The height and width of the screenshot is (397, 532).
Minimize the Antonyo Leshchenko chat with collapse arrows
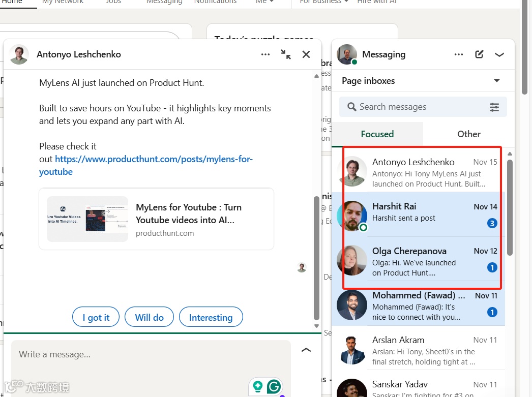pos(286,54)
